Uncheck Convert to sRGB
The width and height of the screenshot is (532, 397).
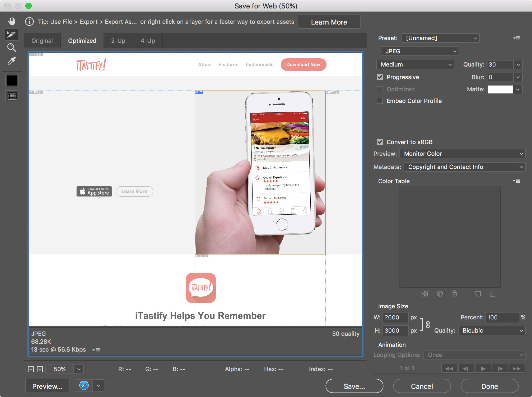pyautogui.click(x=380, y=142)
